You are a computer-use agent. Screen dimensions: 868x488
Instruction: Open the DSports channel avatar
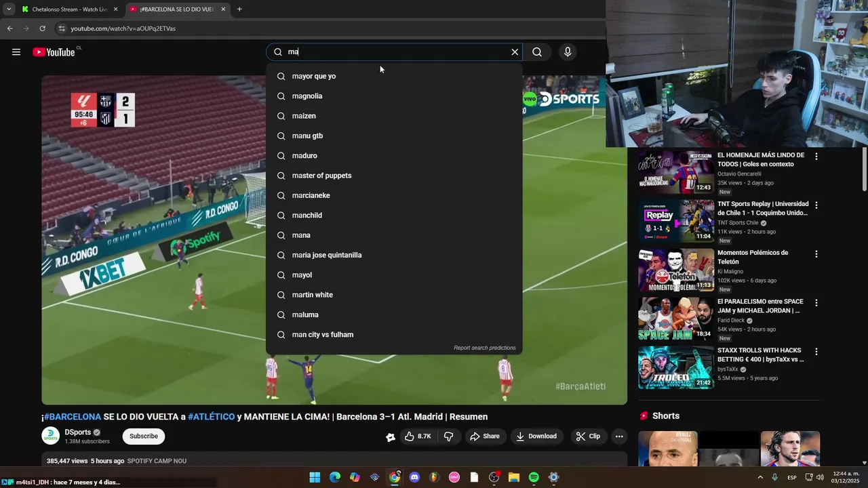tap(51, 436)
